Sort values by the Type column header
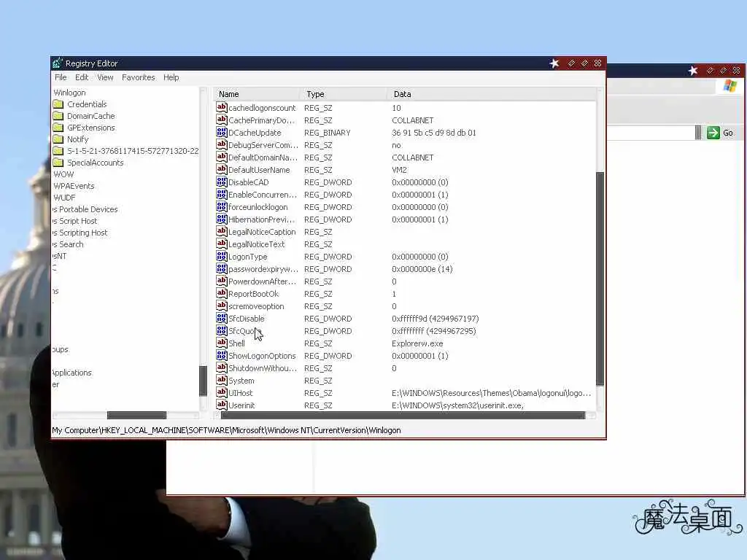Viewport: 747px width, 560px height. click(x=343, y=94)
